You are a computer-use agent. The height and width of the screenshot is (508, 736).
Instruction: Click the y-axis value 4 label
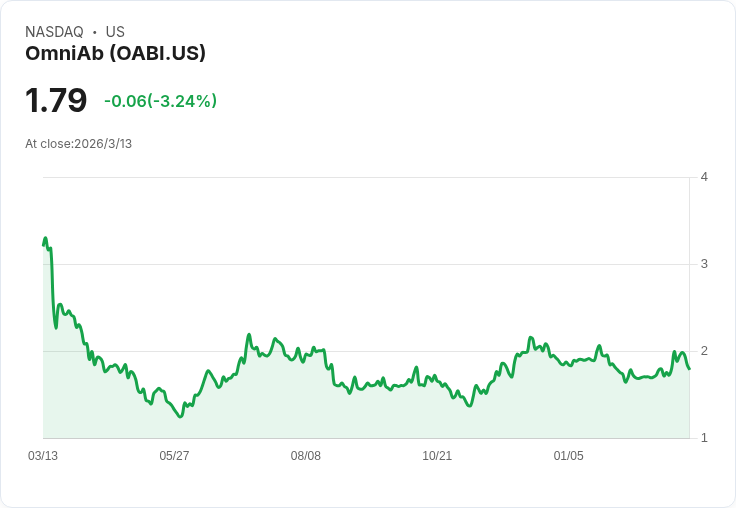pyautogui.click(x=704, y=177)
